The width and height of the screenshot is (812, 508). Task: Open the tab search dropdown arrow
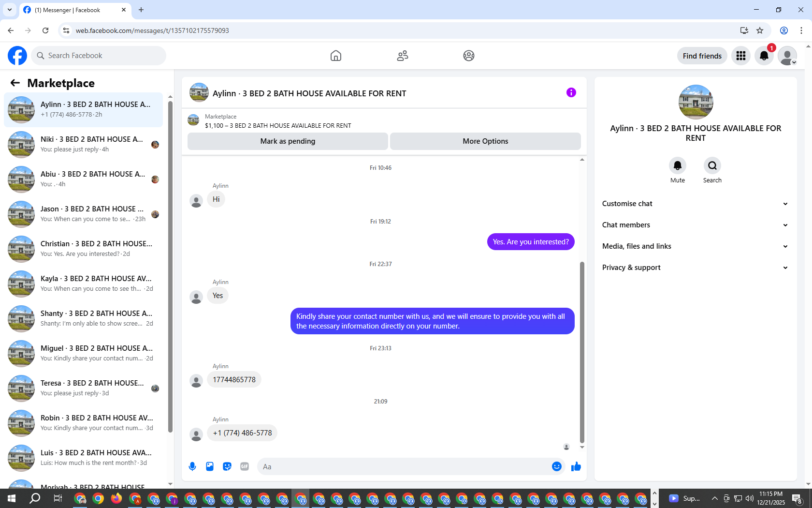point(9,10)
